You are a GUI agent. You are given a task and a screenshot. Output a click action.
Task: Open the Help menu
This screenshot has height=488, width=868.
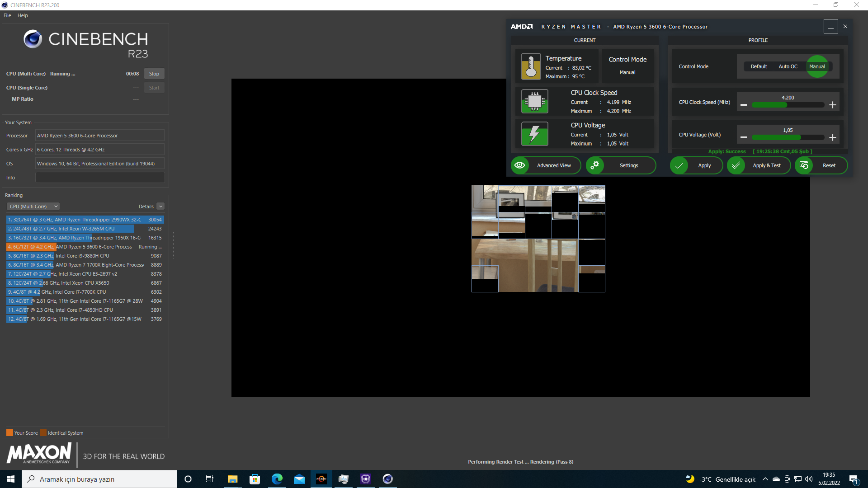[23, 15]
